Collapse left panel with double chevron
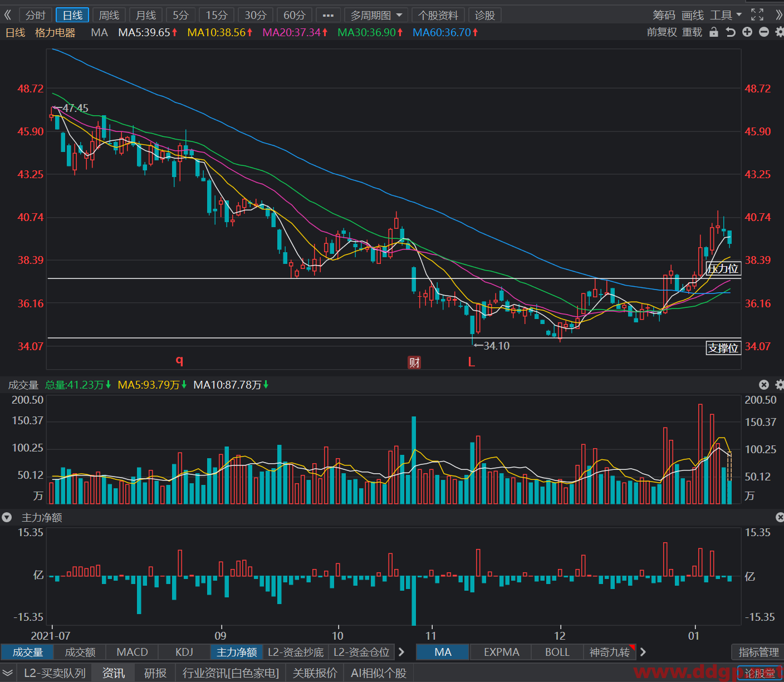The height and width of the screenshot is (682, 784). pyautogui.click(x=8, y=15)
